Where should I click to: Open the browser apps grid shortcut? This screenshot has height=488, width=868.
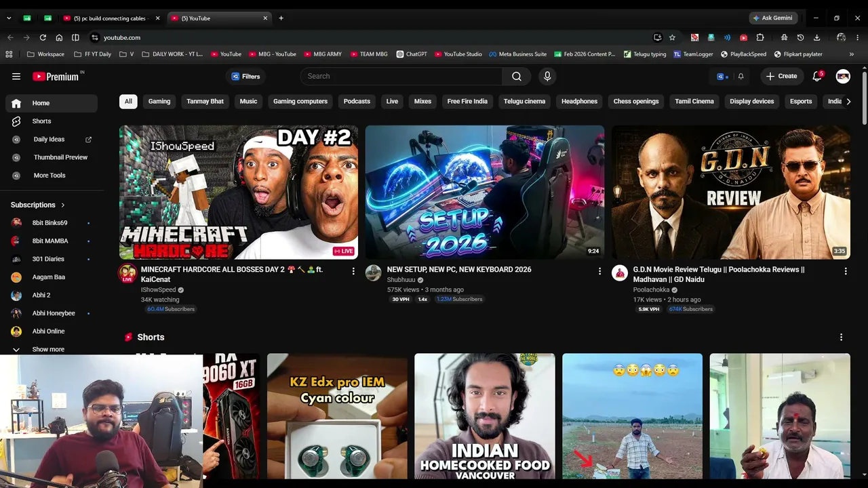[9, 54]
